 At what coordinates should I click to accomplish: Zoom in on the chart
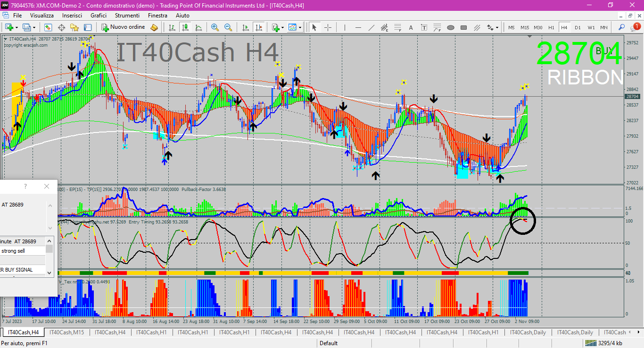(x=215, y=27)
